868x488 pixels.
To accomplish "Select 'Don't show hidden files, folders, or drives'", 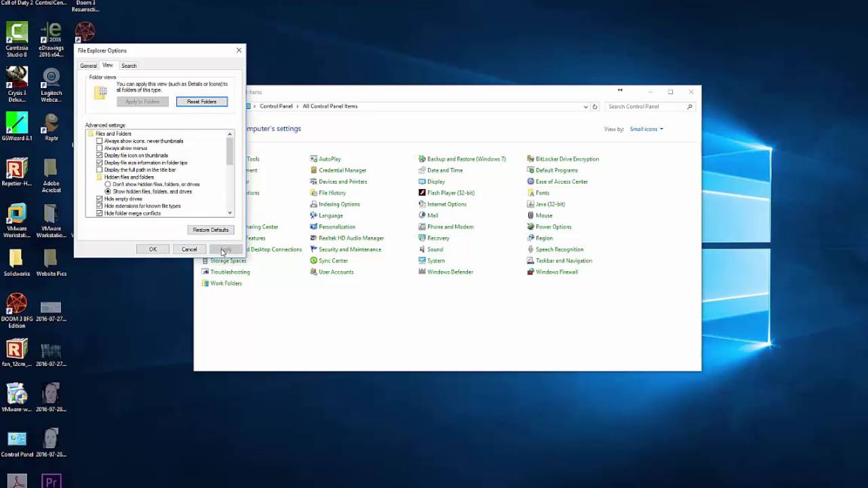I will tap(107, 184).
